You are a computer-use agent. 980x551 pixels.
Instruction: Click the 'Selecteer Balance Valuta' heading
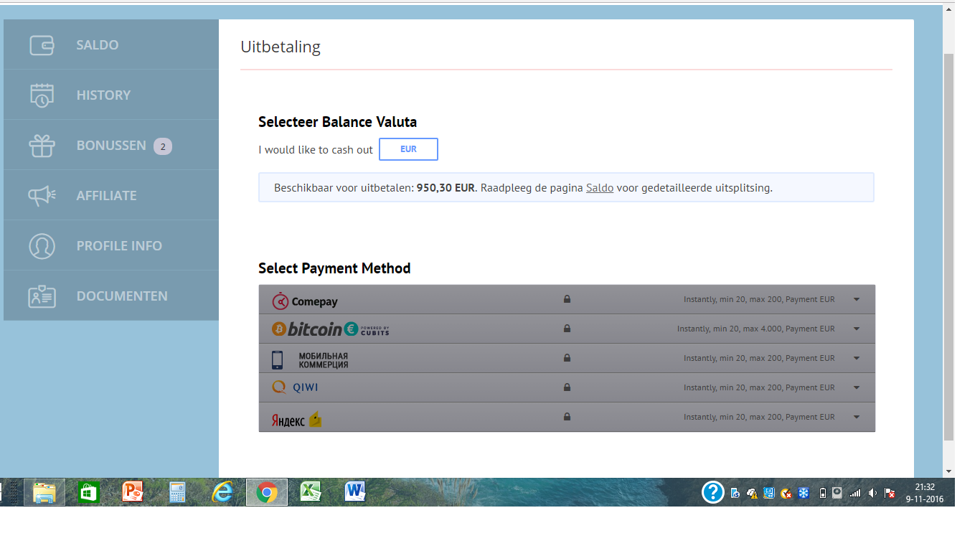337,122
